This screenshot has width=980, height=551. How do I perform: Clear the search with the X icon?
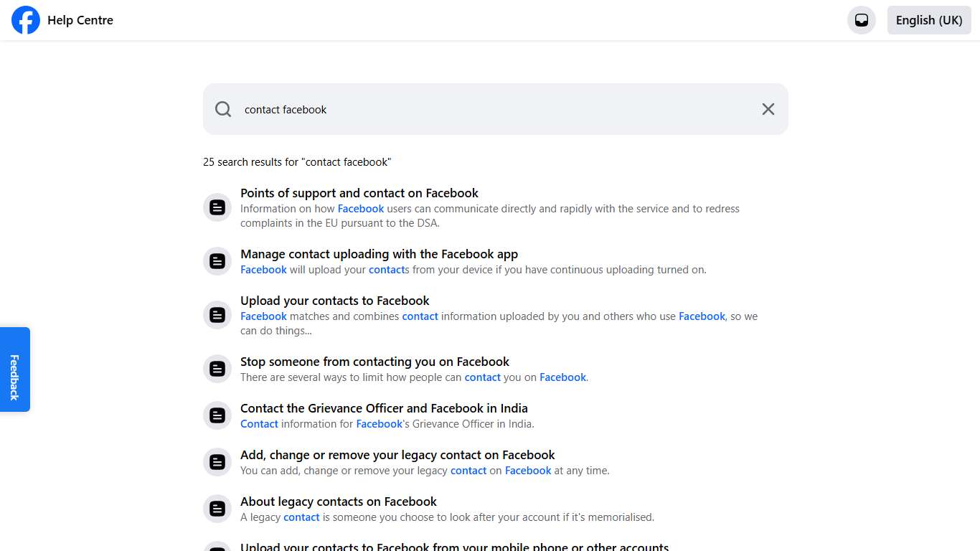pyautogui.click(x=768, y=109)
